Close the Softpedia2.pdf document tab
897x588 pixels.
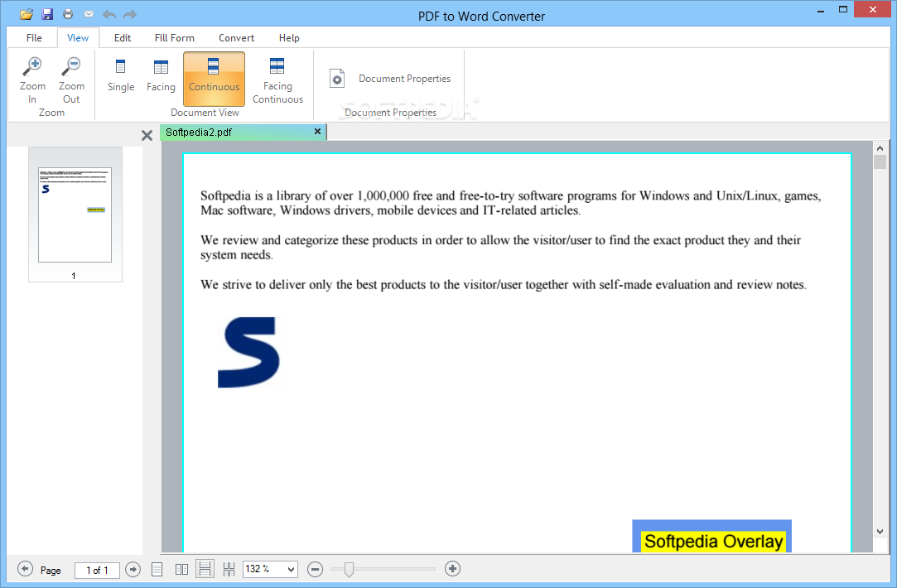317,132
